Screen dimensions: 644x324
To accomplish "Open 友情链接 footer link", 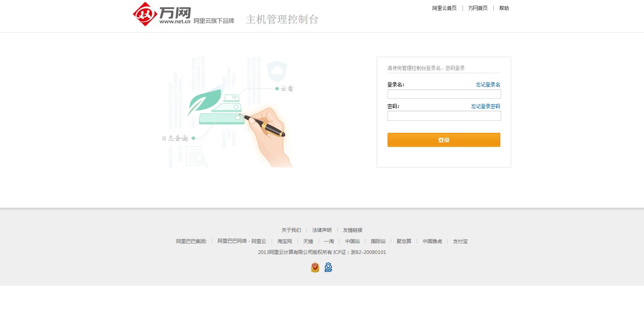I will click(353, 230).
